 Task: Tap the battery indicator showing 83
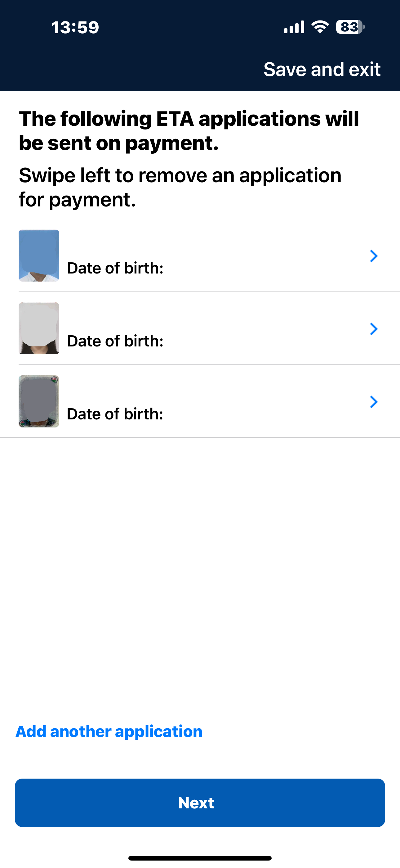pos(350,27)
